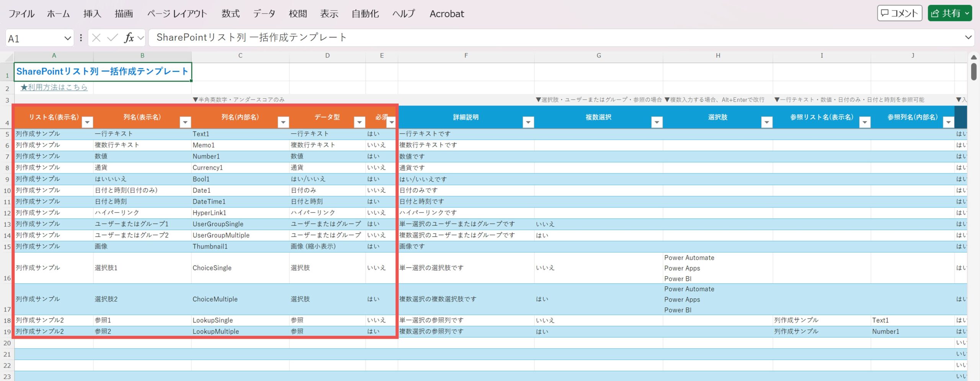Open the 自動化 ribbon tab
The image size is (980, 381).
(x=365, y=14)
